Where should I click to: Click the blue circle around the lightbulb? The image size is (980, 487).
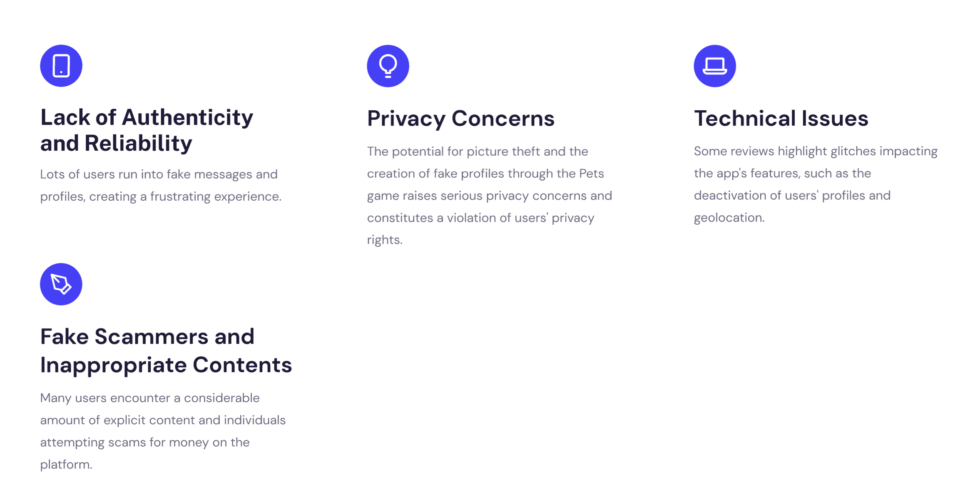pyautogui.click(x=388, y=66)
